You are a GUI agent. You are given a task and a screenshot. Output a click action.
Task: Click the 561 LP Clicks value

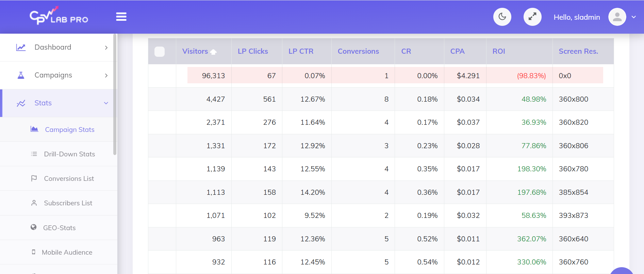[x=269, y=99]
